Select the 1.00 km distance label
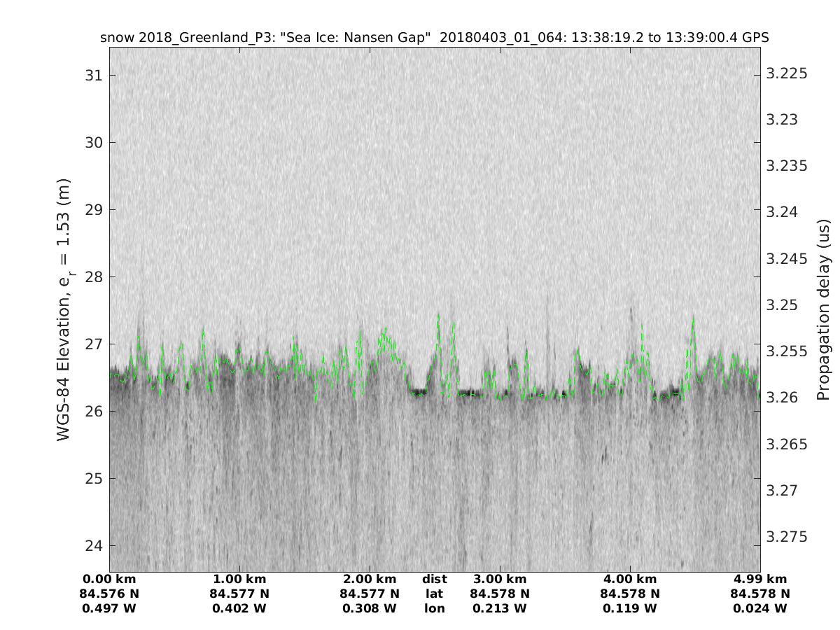840x630 pixels. click(239, 579)
